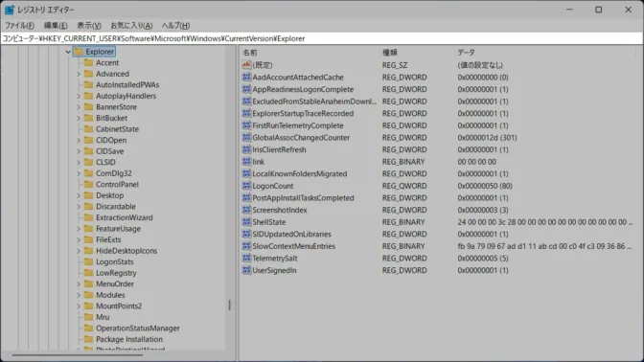
Task: Click the Package Installation folder icon
Action: coord(88,339)
